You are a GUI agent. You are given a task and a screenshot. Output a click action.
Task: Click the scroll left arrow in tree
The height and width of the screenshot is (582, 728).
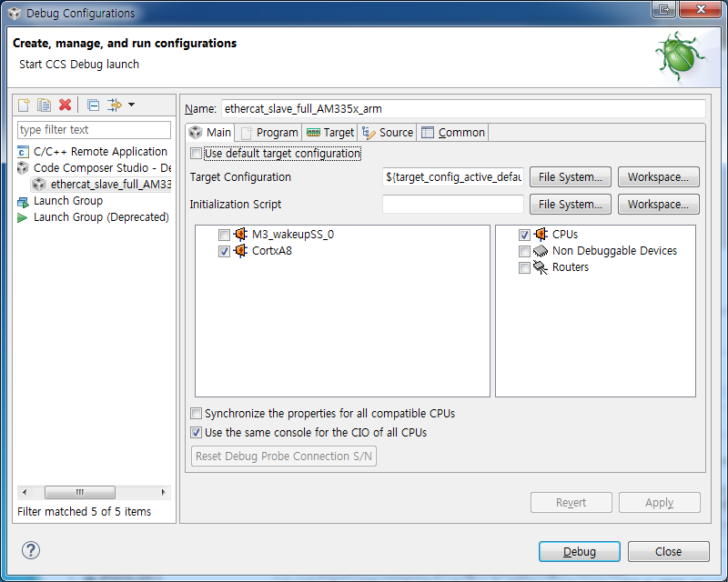coord(25,492)
